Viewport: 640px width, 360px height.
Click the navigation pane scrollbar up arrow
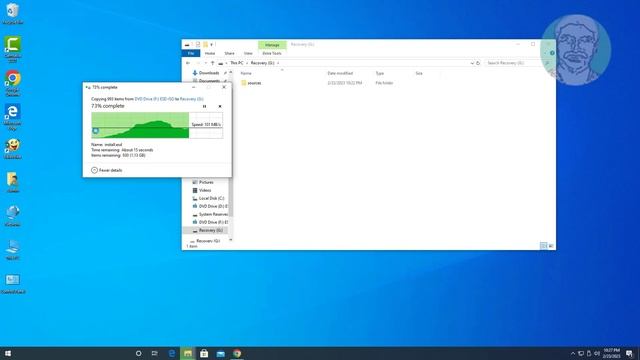pyautogui.click(x=231, y=72)
